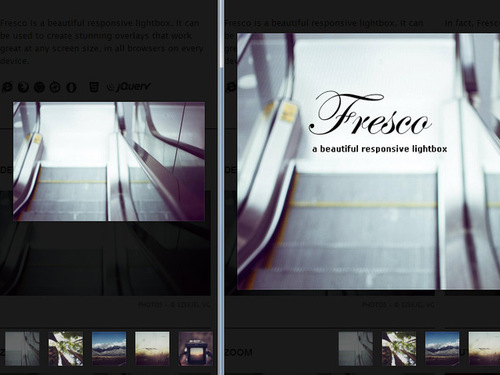This screenshot has width=500, height=375.
Task: Click the Internet Explorer browser icon
Action: [7, 87]
